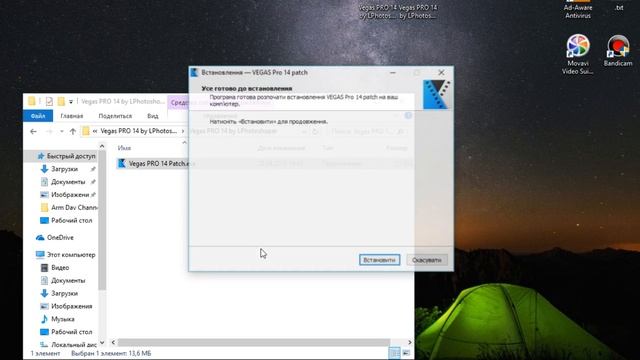
Task: Switch to the Главная ribbon tab
Action: click(72, 116)
